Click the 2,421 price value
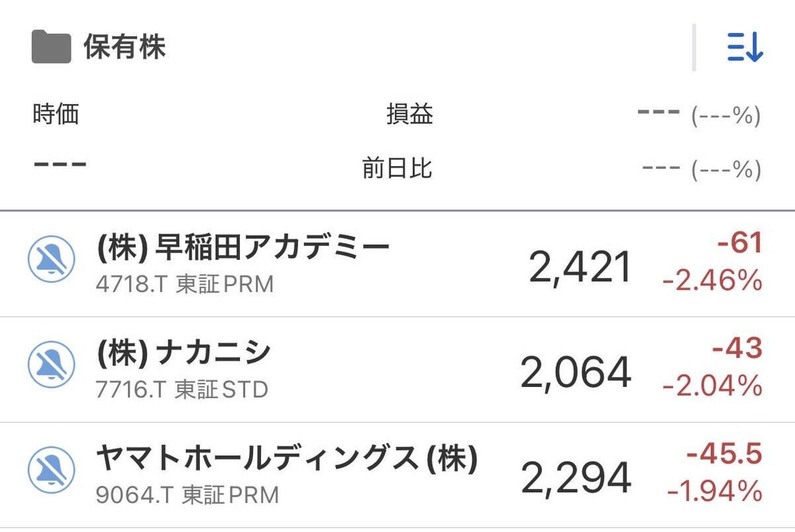This screenshot has width=795, height=532. [580, 268]
